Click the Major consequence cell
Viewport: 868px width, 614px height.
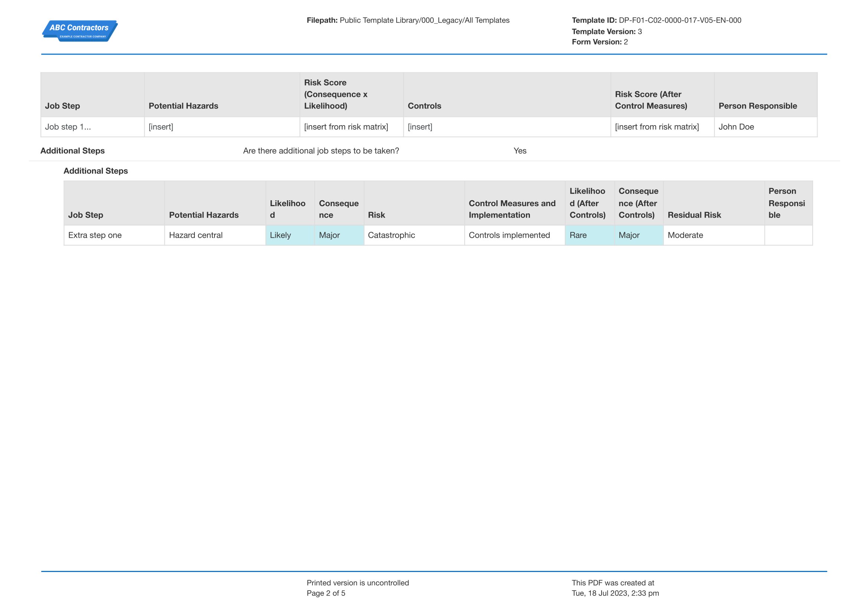pyautogui.click(x=339, y=235)
